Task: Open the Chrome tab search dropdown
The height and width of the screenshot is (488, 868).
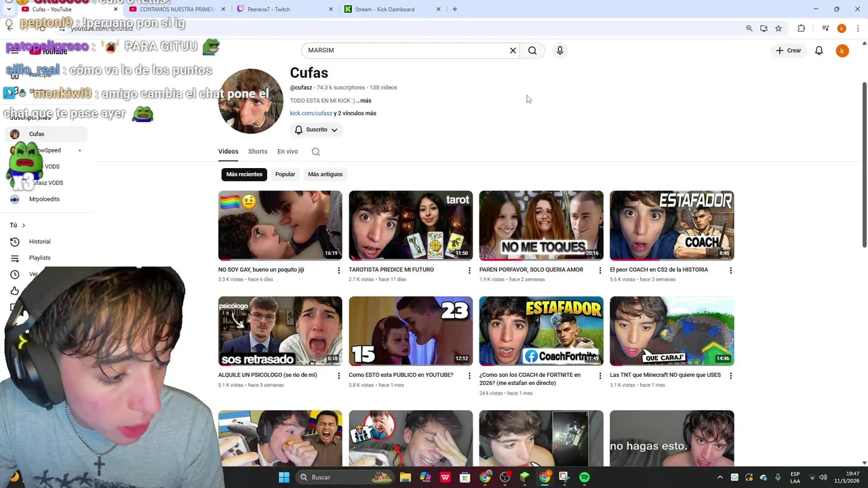Action: point(8,9)
